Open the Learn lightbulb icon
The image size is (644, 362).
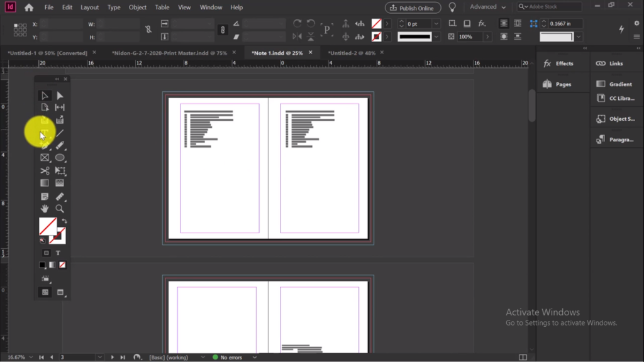[x=452, y=8]
